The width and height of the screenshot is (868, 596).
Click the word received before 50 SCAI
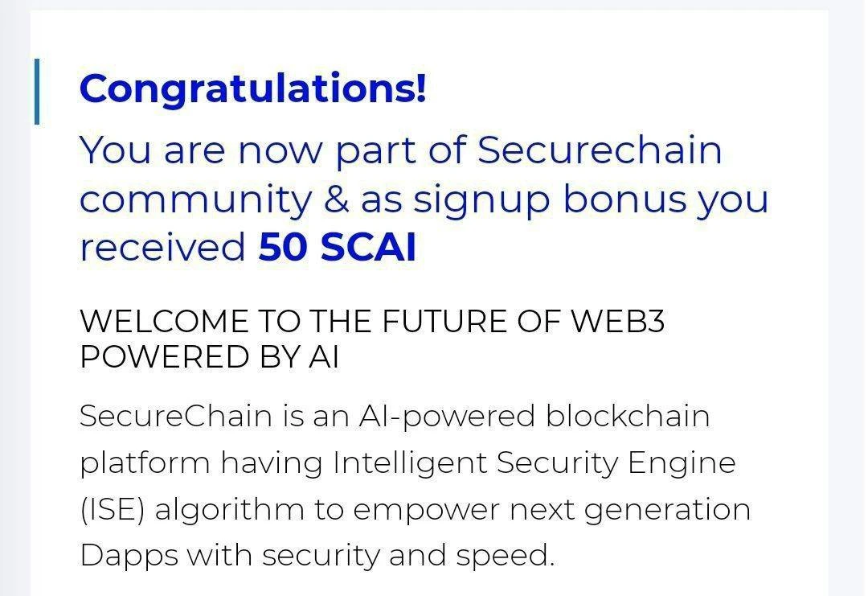tap(162, 247)
